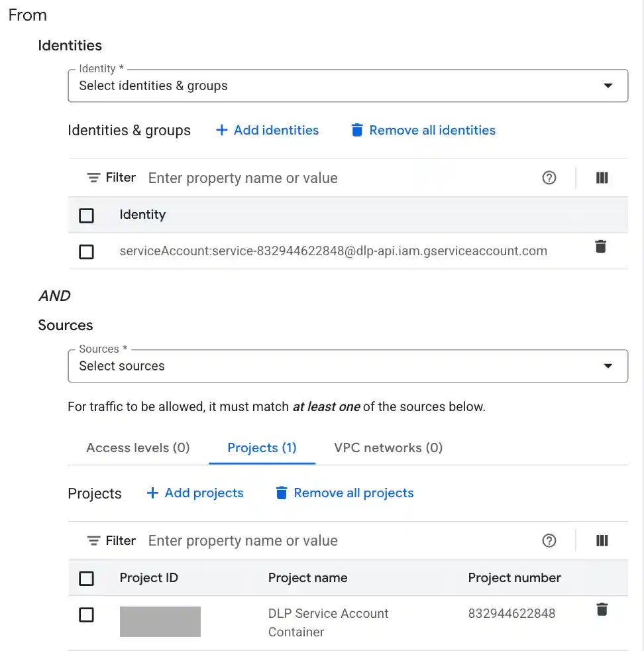The height and width of the screenshot is (651, 644).
Task: Select all identities via the header checkbox
Action: pyautogui.click(x=87, y=215)
